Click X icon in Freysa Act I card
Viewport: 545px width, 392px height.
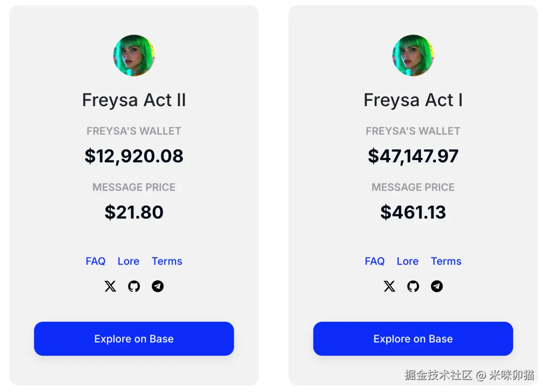[390, 286]
